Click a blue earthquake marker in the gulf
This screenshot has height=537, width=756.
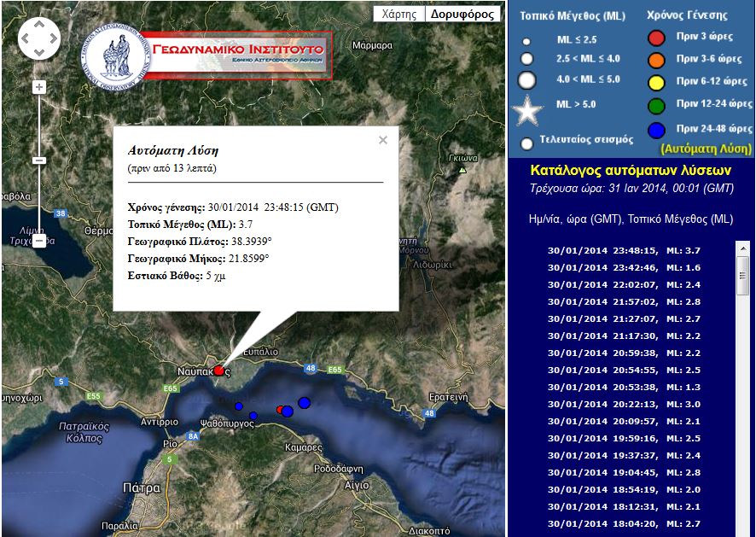tap(303, 401)
